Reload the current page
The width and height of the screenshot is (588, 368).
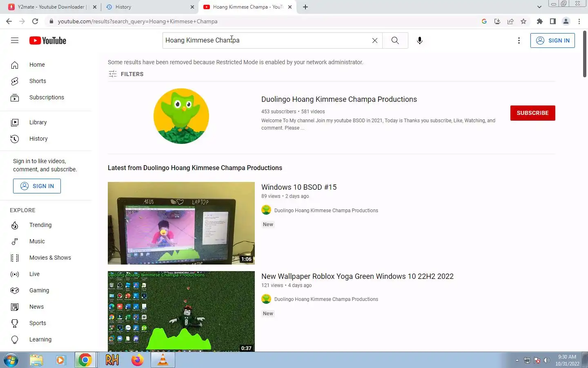[x=35, y=21]
